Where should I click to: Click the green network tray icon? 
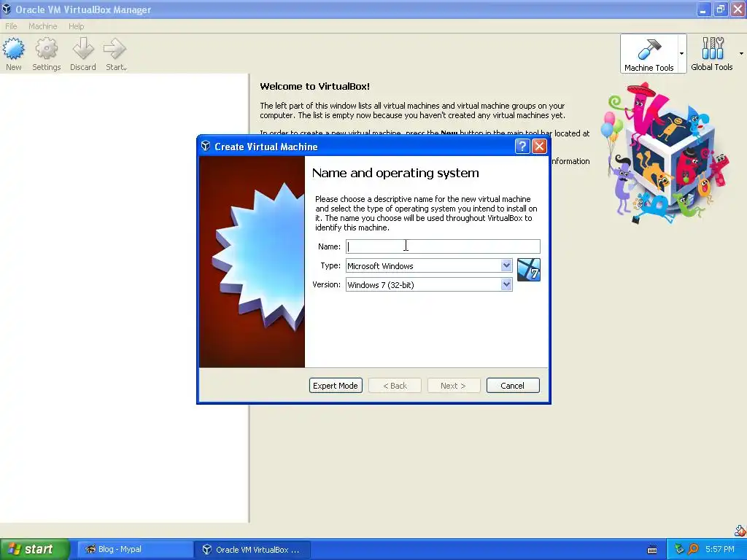(x=679, y=549)
